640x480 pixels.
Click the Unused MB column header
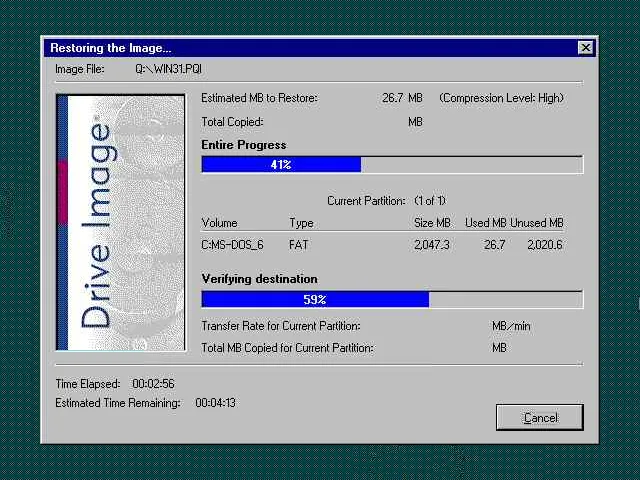point(537,223)
